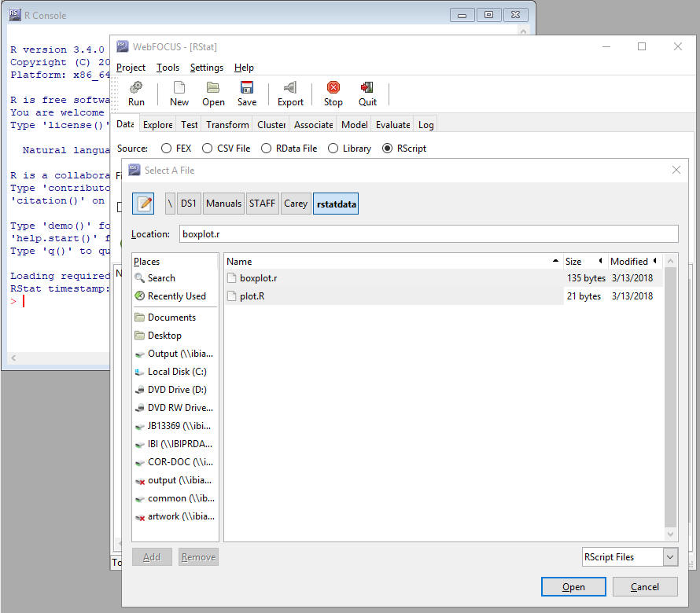Navigate to the Manuals path segment
This screenshot has width=700, height=613.
pos(223,204)
